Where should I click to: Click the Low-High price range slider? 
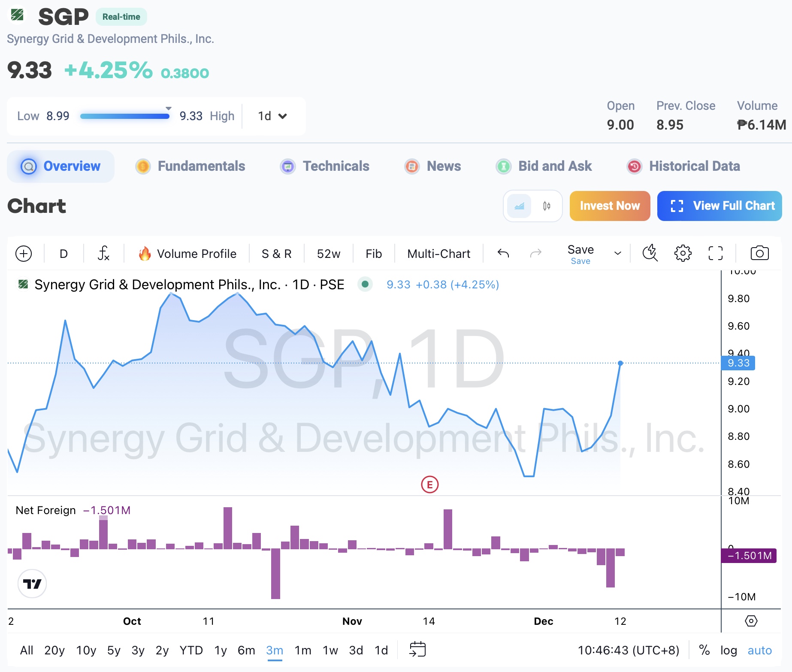click(x=125, y=116)
